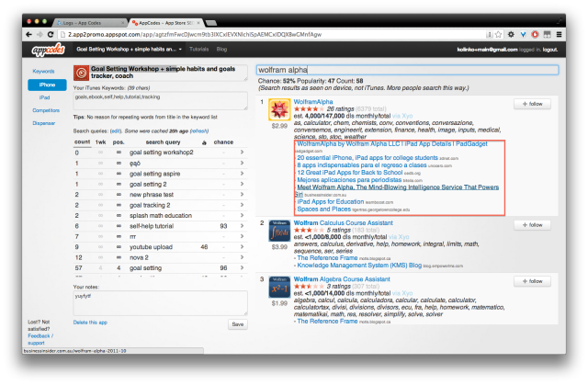The image size is (588, 385).
Task: Open the WolframAlpha title link
Action: tap(313, 102)
